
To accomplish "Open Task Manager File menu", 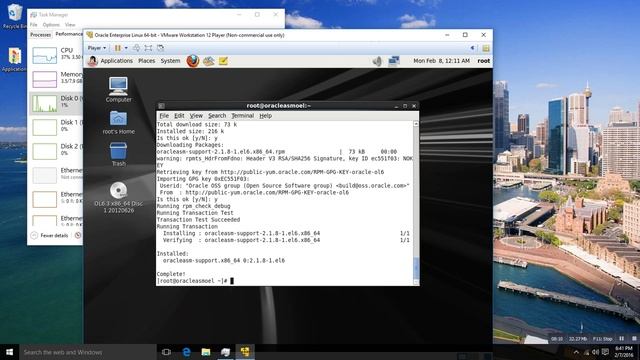I will point(33,25).
